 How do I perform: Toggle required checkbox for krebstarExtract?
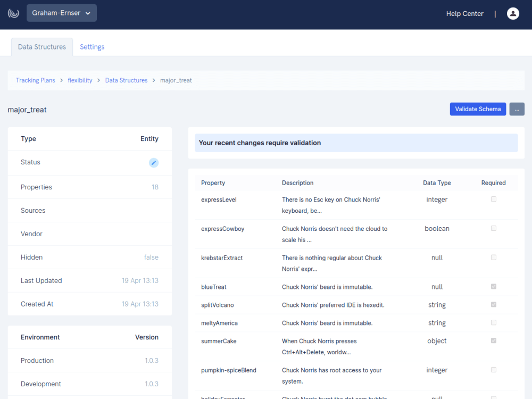[x=494, y=257]
